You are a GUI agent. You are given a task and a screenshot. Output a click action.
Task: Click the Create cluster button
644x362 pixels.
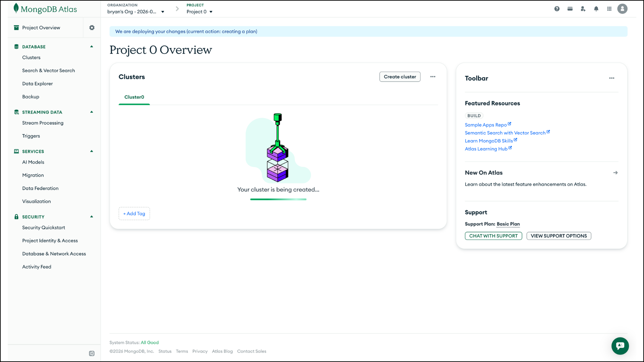(x=400, y=77)
